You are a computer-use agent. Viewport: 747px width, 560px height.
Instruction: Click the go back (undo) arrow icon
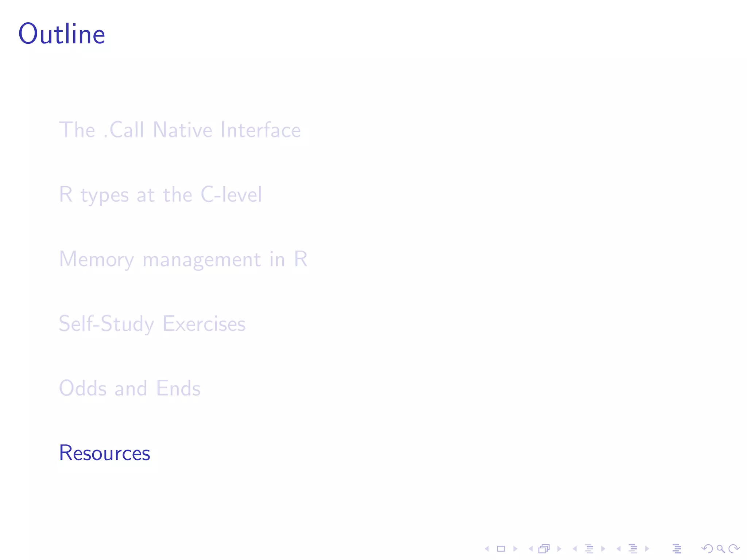tap(707, 549)
